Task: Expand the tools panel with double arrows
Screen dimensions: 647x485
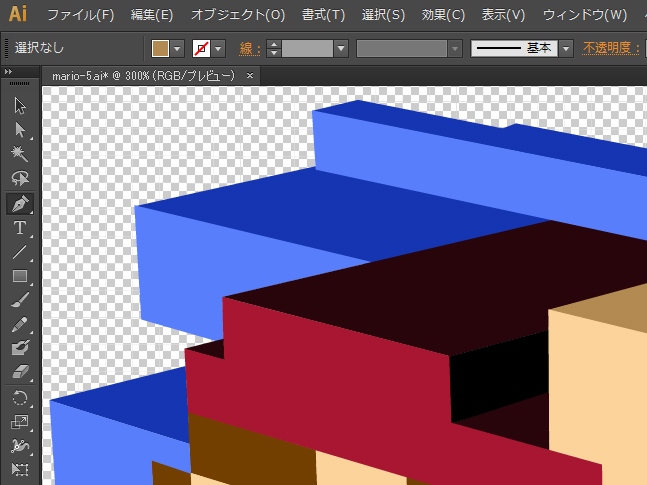Action: (x=8, y=72)
